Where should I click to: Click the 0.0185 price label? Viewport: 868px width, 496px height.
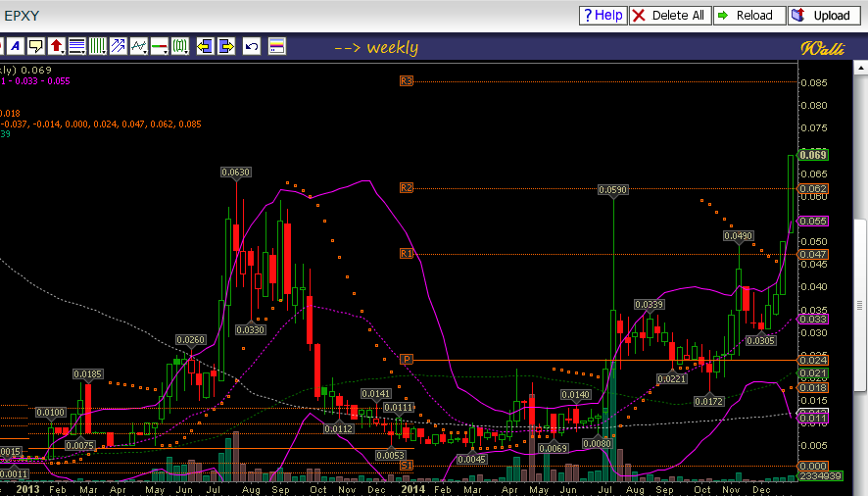[x=88, y=374]
